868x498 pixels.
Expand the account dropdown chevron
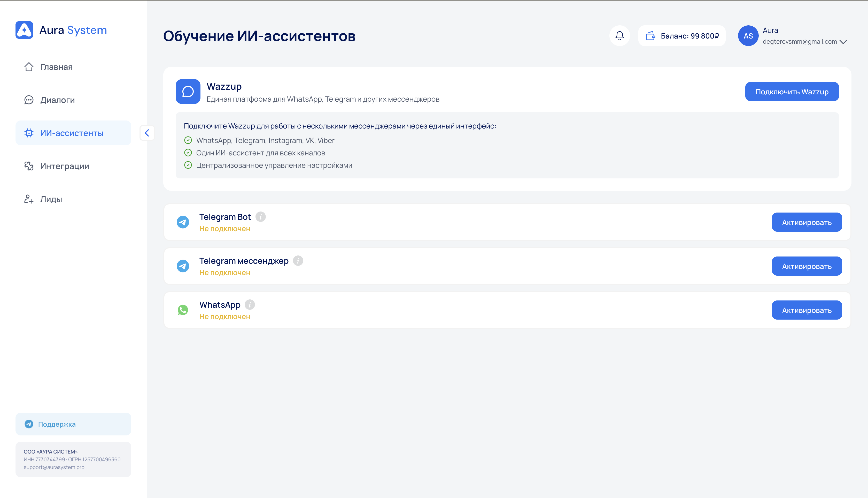[843, 42]
